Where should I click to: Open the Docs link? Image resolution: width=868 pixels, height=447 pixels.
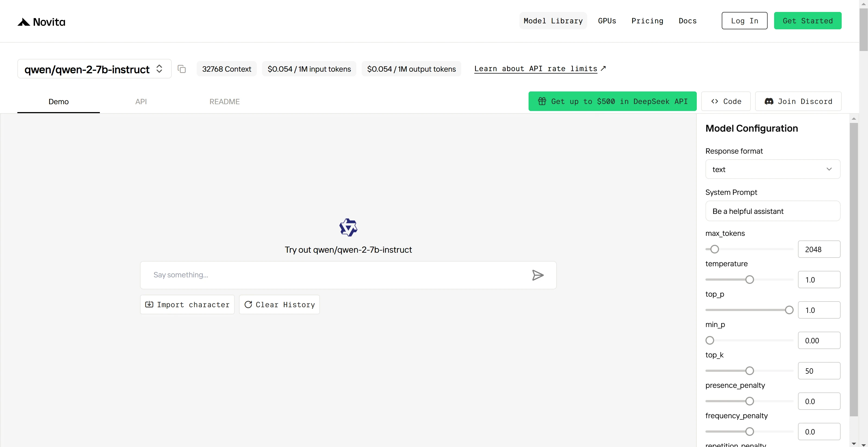point(687,21)
